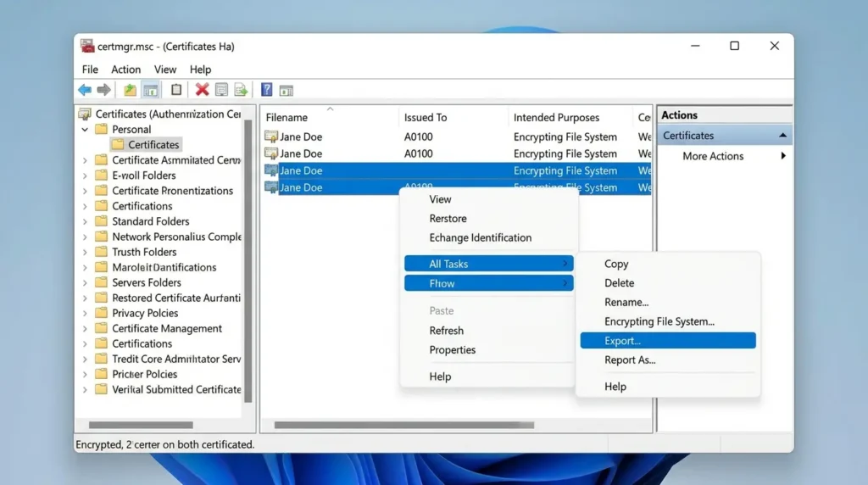Choose Rename... in the submenu
This screenshot has width=868, height=485.
[626, 303]
